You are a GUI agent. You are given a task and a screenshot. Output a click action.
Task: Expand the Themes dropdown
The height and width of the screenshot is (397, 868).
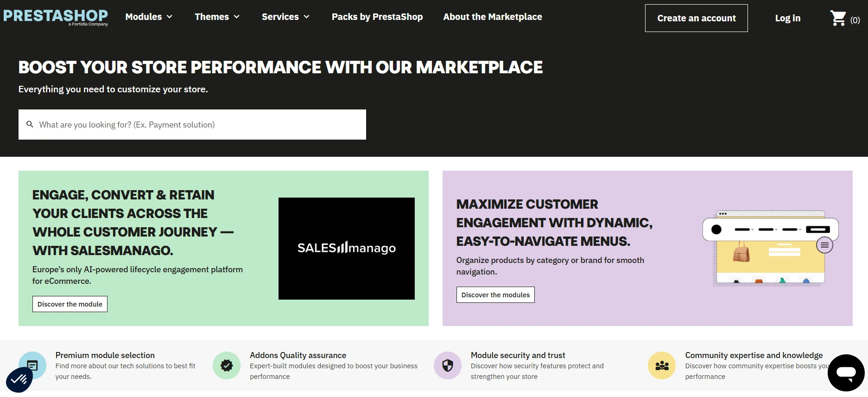click(x=217, y=16)
